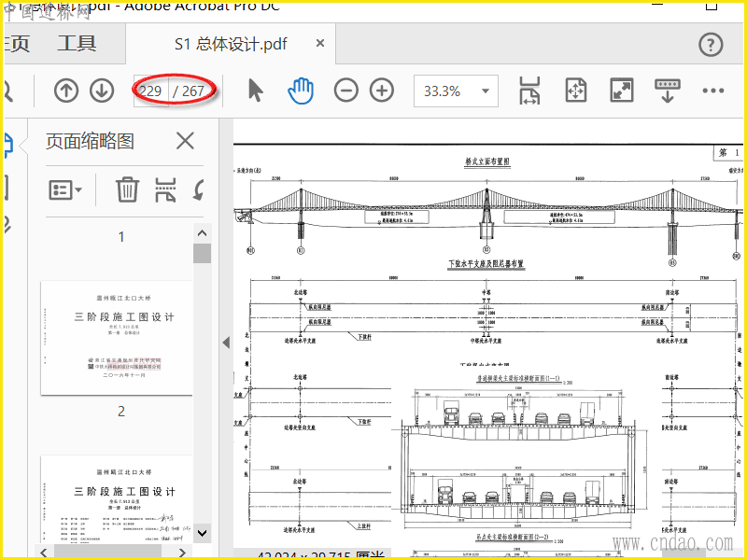Screen dimensions: 747x560
Task: Collapse the navigation pane with triangle handle
Action: pos(226,343)
